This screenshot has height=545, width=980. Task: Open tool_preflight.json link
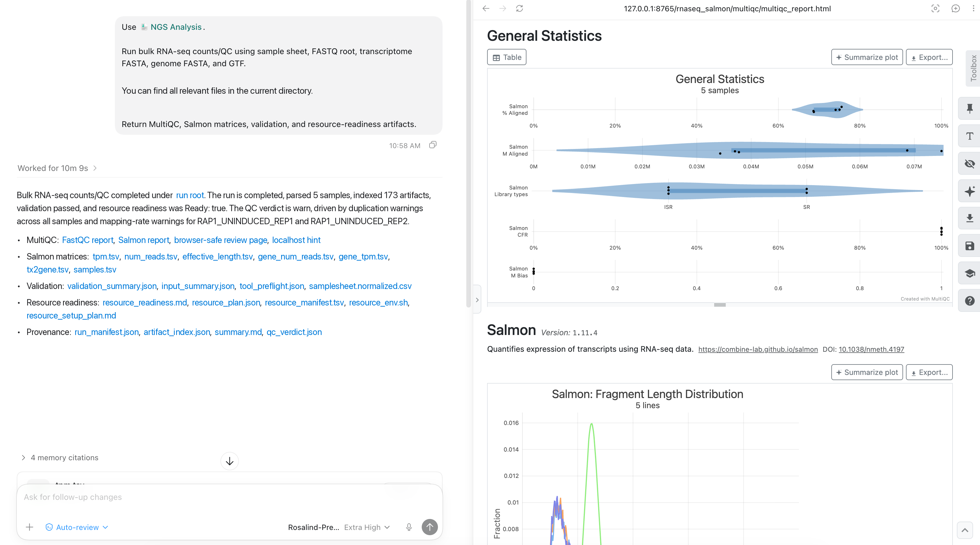[272, 286]
